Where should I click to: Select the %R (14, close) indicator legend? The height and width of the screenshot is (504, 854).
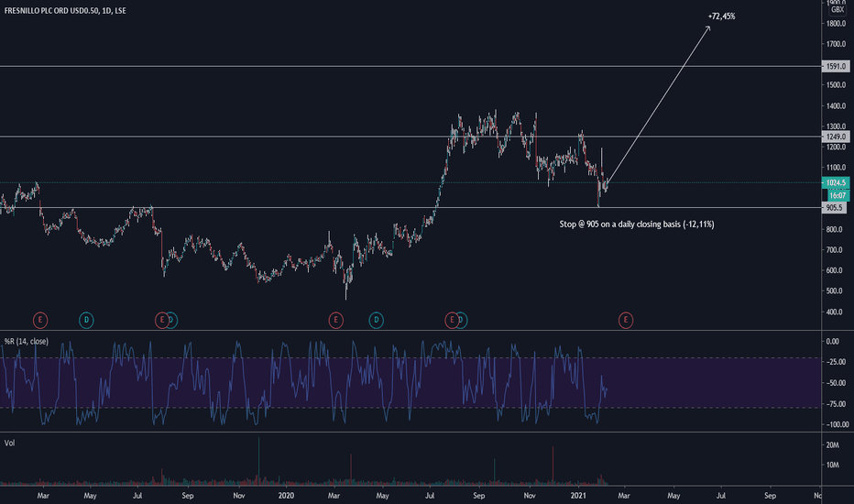coord(27,342)
